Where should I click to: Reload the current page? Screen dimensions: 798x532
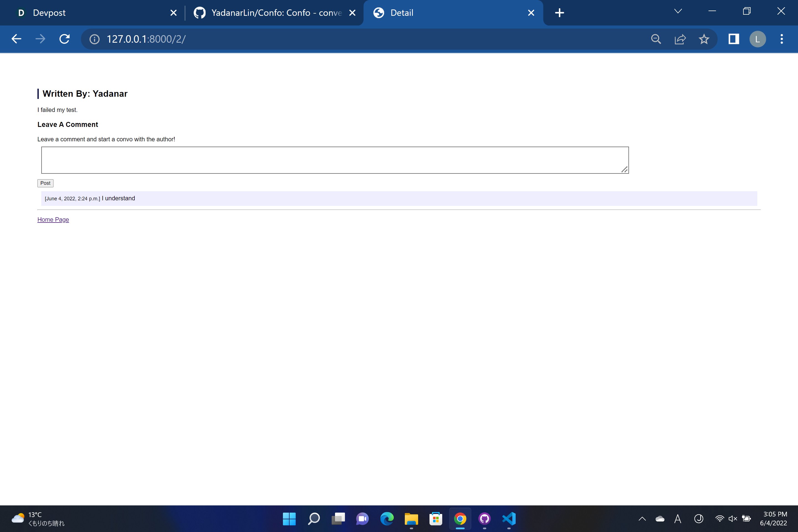pyautogui.click(x=65, y=39)
